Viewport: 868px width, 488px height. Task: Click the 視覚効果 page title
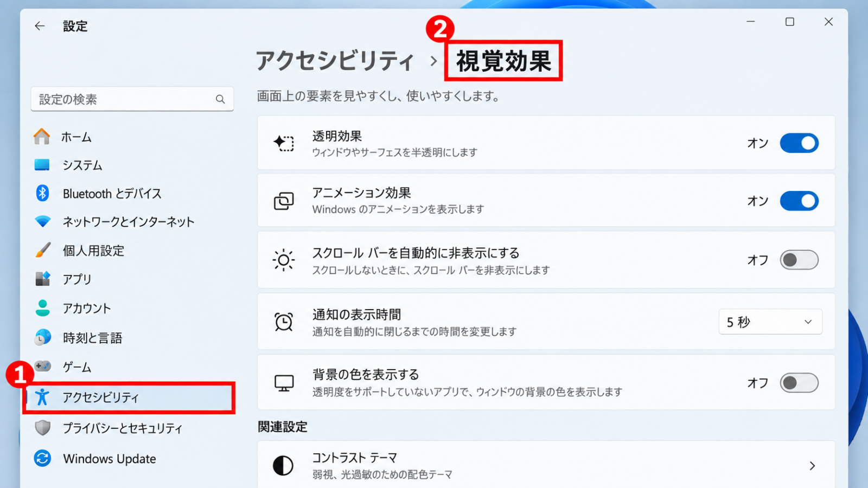coord(503,61)
